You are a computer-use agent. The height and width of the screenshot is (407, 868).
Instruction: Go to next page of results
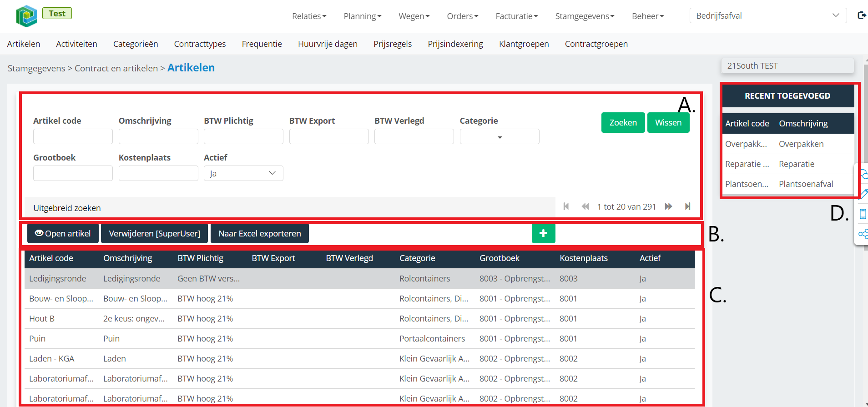(668, 206)
